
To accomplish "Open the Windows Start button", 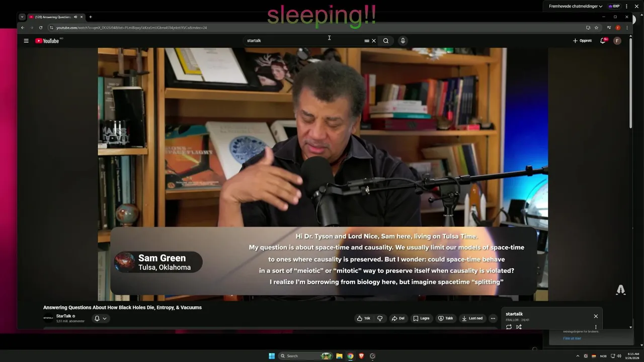I will pos(272,356).
